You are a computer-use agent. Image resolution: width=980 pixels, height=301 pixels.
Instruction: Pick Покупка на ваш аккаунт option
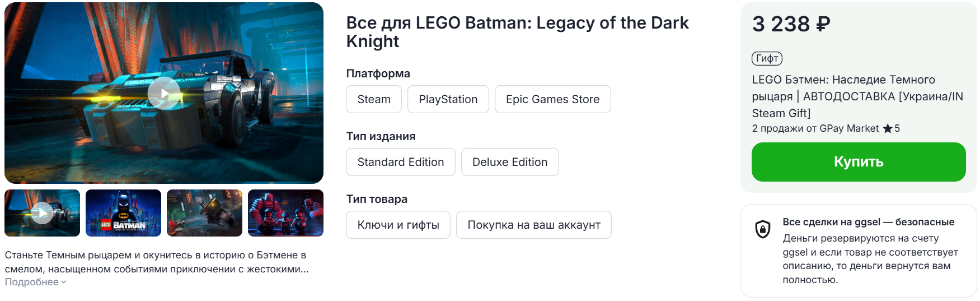534,225
